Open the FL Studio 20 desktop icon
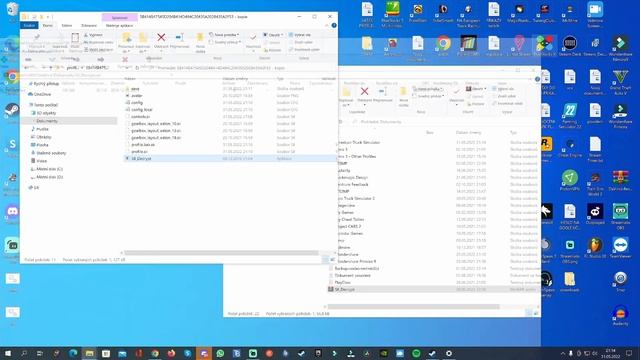 [595, 245]
